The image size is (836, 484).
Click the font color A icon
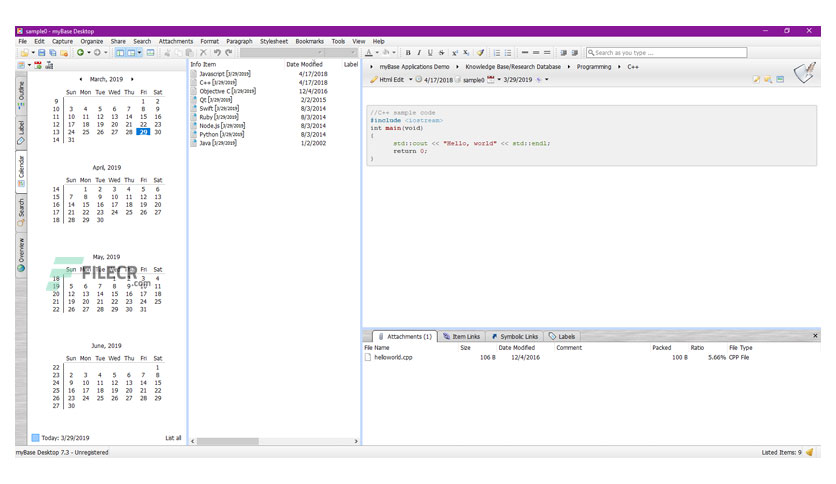click(368, 52)
